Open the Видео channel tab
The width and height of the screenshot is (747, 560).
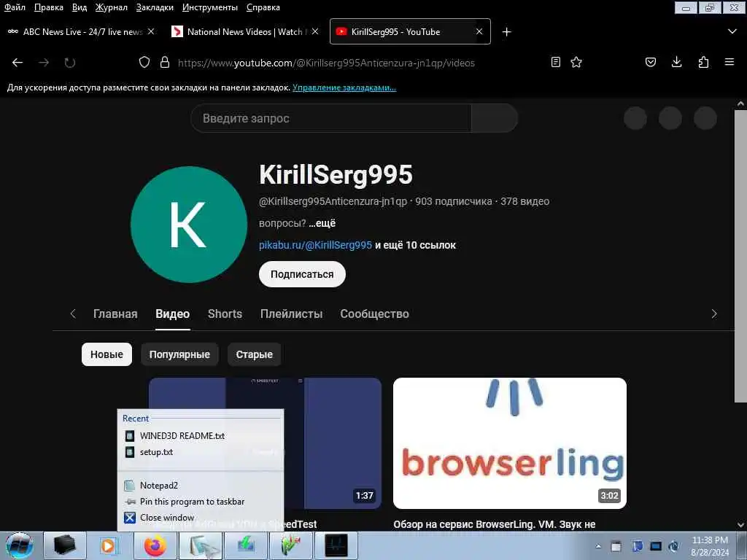(x=172, y=314)
